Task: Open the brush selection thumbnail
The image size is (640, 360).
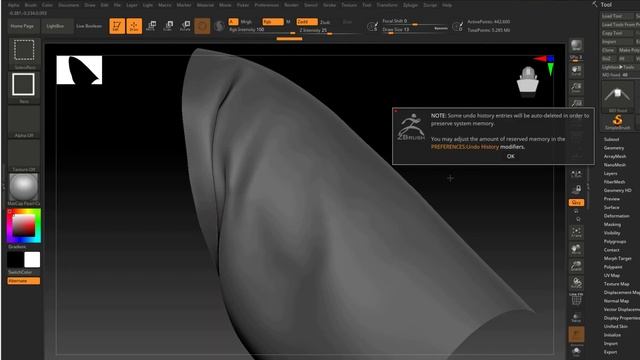Action: tap(24, 53)
